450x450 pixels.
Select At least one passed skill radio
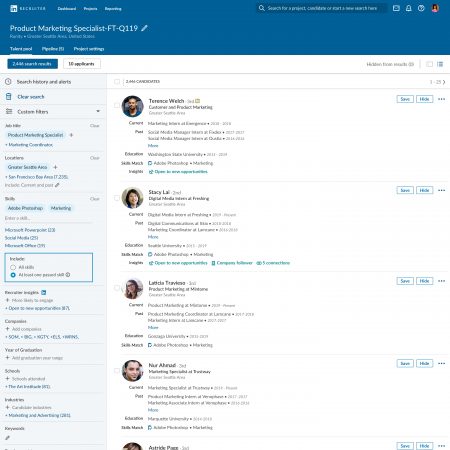(13, 275)
